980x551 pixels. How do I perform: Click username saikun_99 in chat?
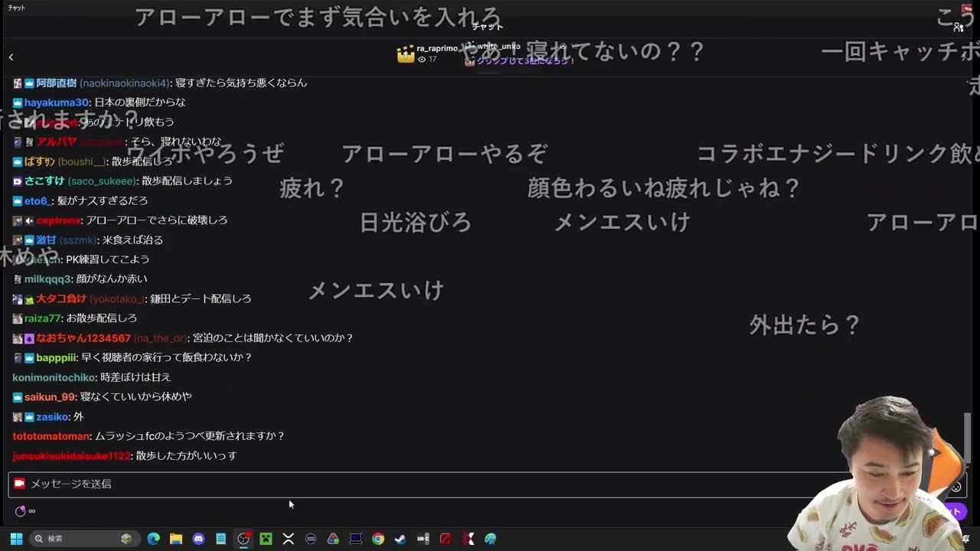pos(50,397)
